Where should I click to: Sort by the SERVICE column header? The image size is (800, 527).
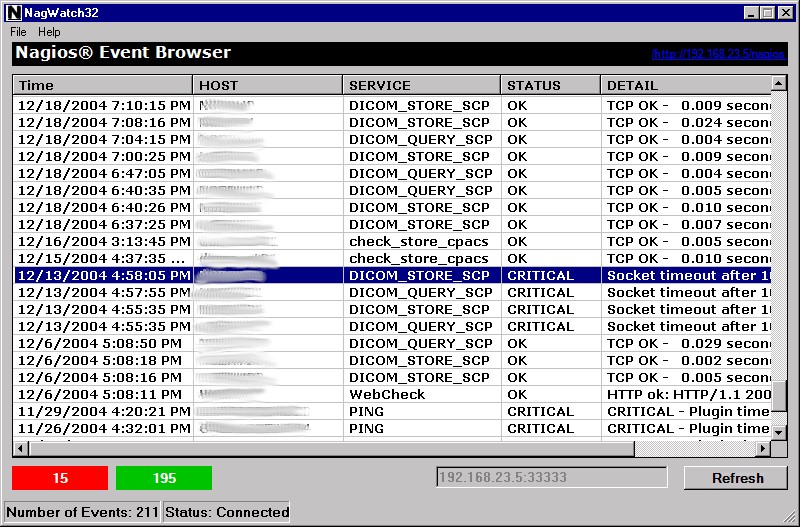click(421, 85)
